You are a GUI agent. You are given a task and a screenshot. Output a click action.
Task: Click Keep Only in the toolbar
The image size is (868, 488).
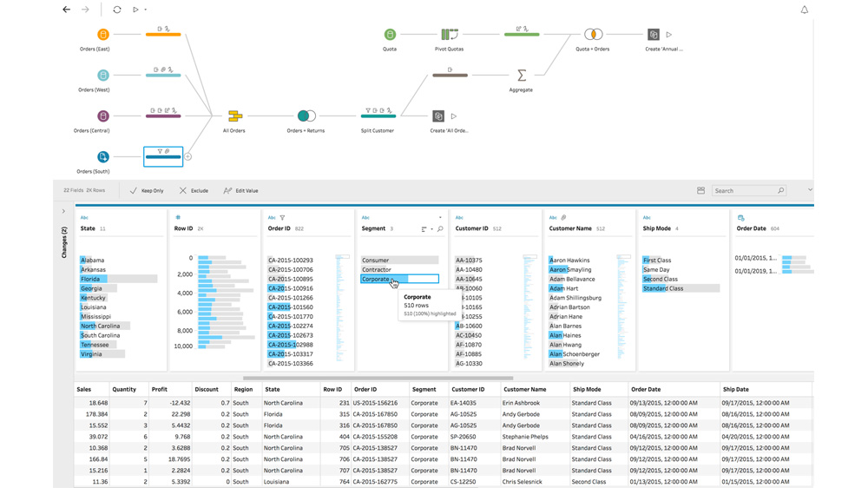(147, 190)
